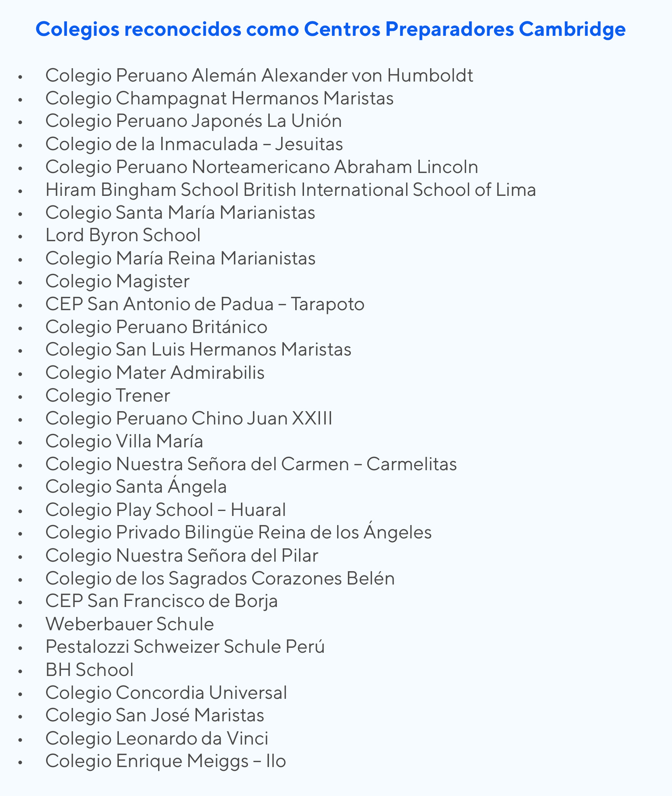Select Colegio Villa María entry
672x796 pixels.
(124, 441)
